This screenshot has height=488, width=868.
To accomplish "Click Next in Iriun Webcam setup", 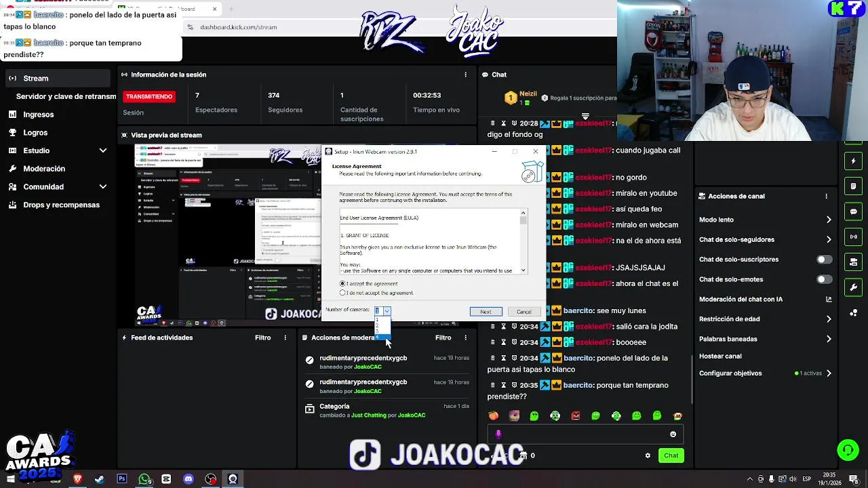I will coord(486,312).
